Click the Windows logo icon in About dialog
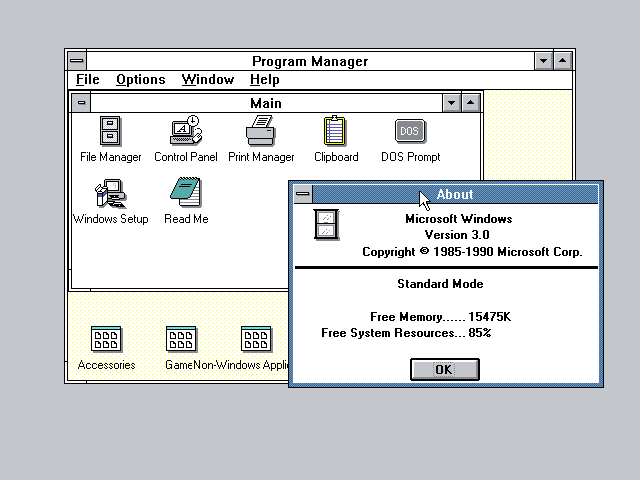Viewport: 640px width, 480px height. [326, 224]
